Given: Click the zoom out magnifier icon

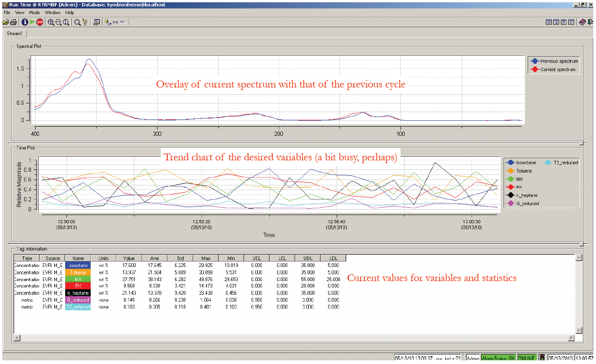Looking at the screenshot, I should 58,22.
